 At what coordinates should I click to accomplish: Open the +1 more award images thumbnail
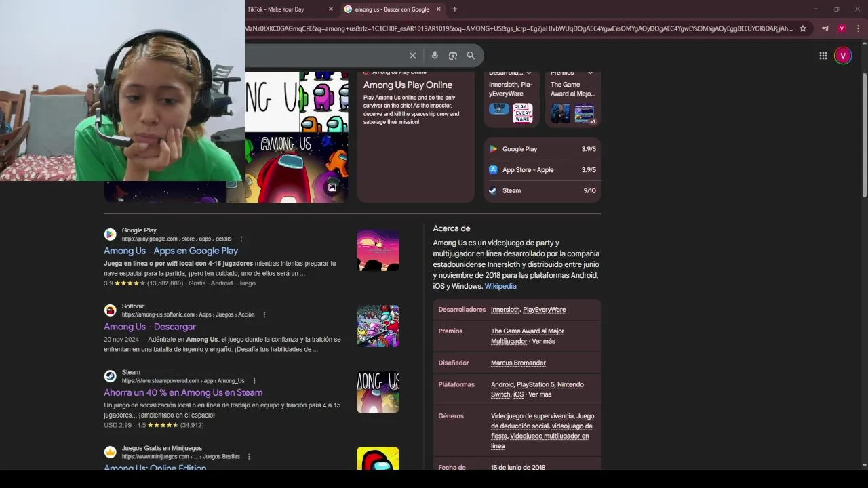pyautogui.click(x=584, y=113)
